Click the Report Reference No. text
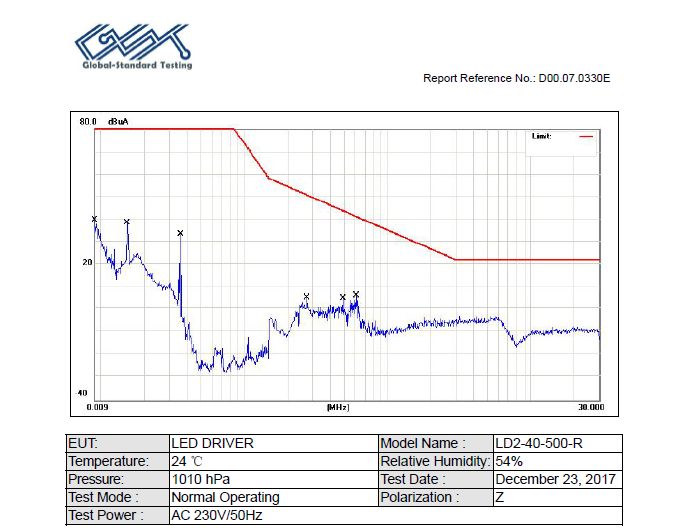Screen dimensions: 680x530 516,78
